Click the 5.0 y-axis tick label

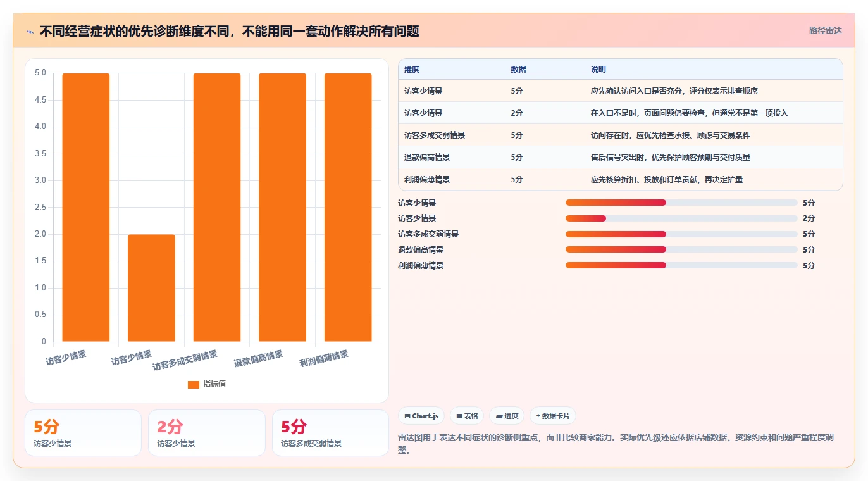point(40,73)
